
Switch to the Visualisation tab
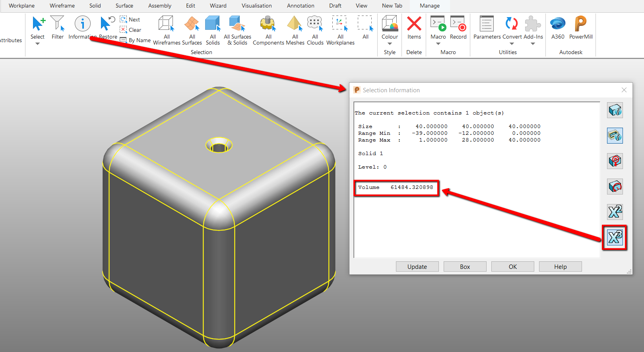pyautogui.click(x=257, y=6)
